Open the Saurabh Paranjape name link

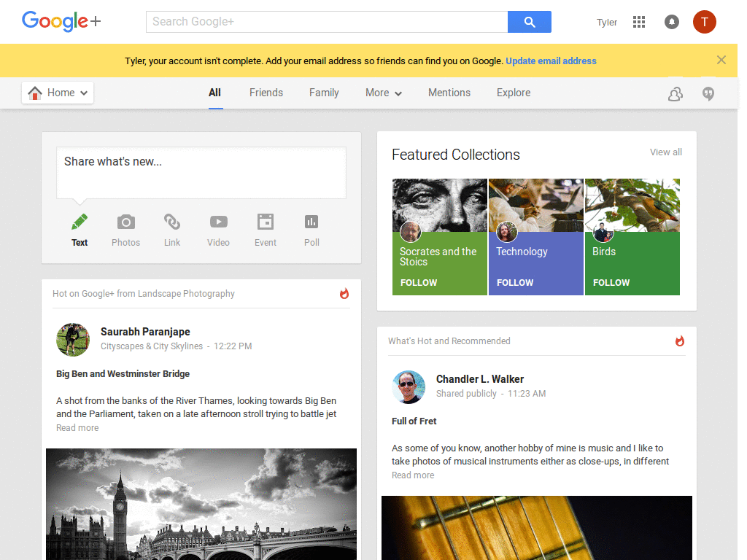(x=145, y=332)
